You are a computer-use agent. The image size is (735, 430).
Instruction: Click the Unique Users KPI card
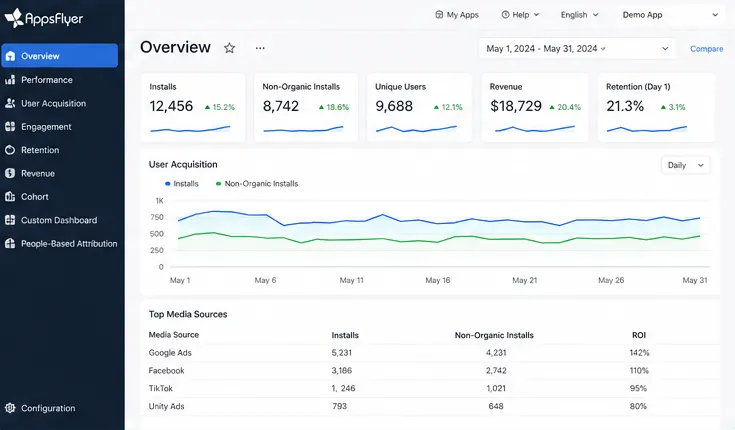pyautogui.click(x=420, y=107)
